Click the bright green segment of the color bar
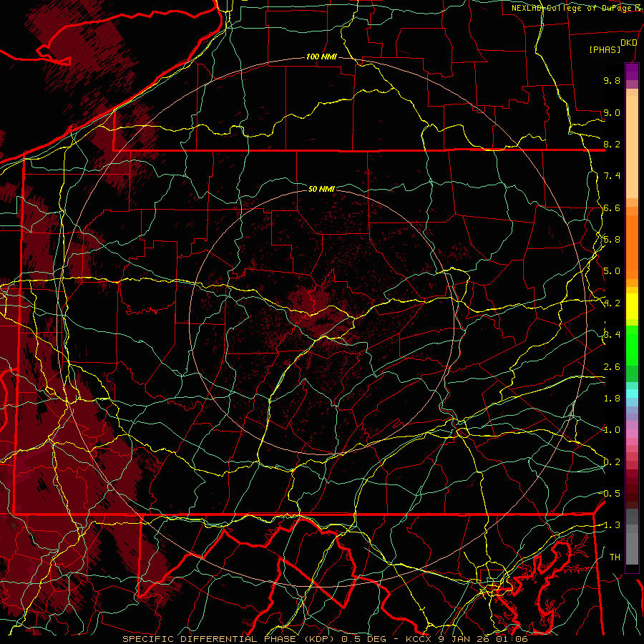644x644 pixels. (x=632, y=346)
